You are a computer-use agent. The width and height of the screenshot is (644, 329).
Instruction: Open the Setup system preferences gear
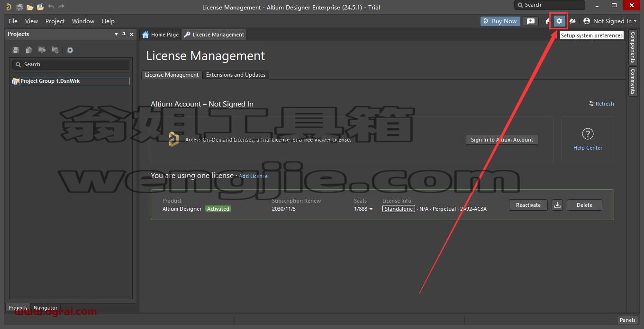559,21
